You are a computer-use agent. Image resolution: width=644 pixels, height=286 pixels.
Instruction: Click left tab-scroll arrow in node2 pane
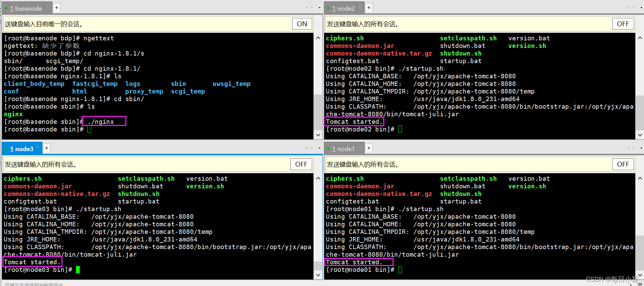pyautogui.click(x=629, y=8)
